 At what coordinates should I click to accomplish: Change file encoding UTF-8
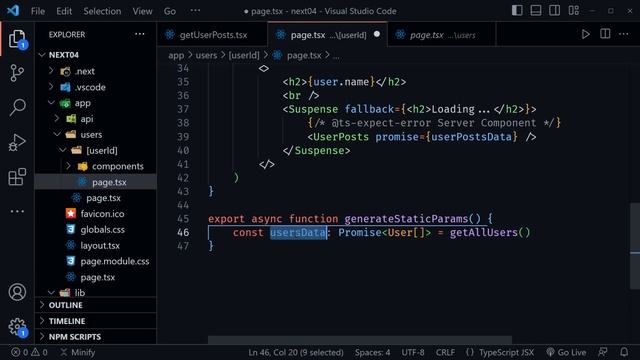pos(413,352)
